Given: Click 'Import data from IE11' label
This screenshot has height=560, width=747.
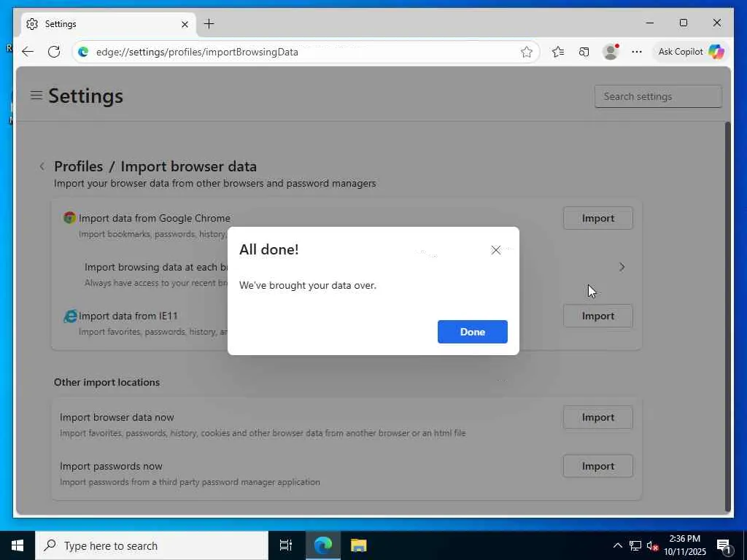Looking at the screenshot, I should click(x=128, y=316).
